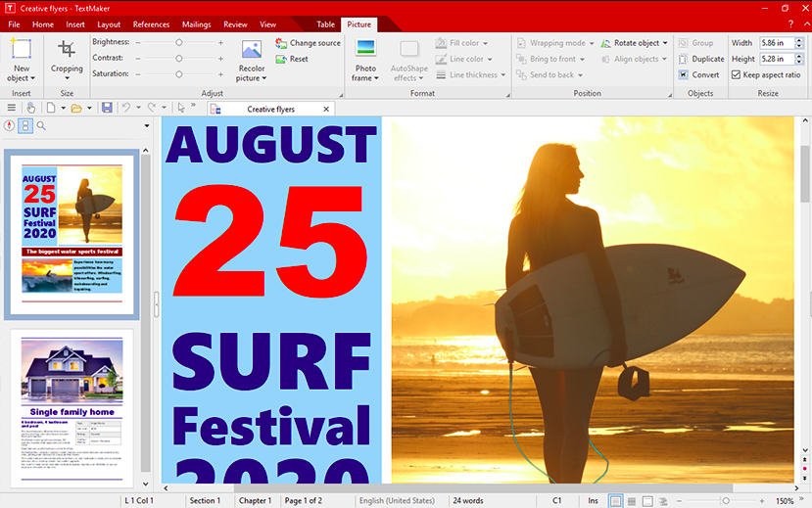Toggle Keep aspect ratio checkbox
The width and height of the screenshot is (812, 508).
click(x=736, y=74)
